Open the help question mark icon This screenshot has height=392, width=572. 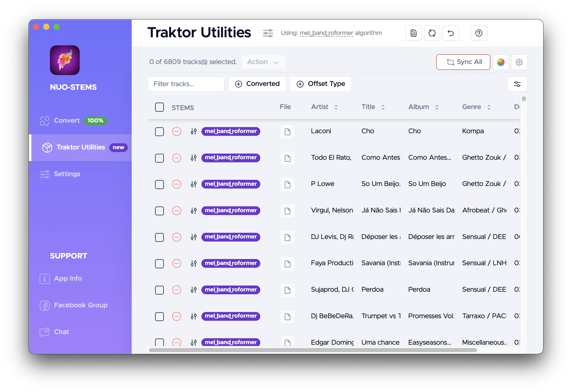click(x=479, y=33)
